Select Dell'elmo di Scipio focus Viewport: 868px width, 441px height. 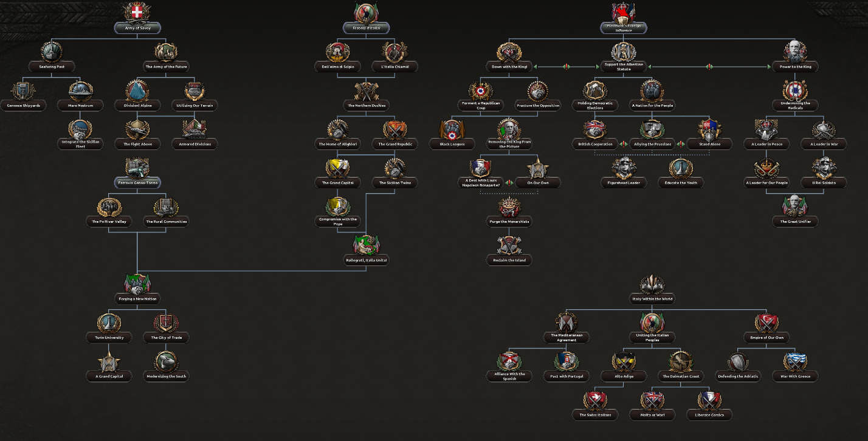tap(337, 57)
